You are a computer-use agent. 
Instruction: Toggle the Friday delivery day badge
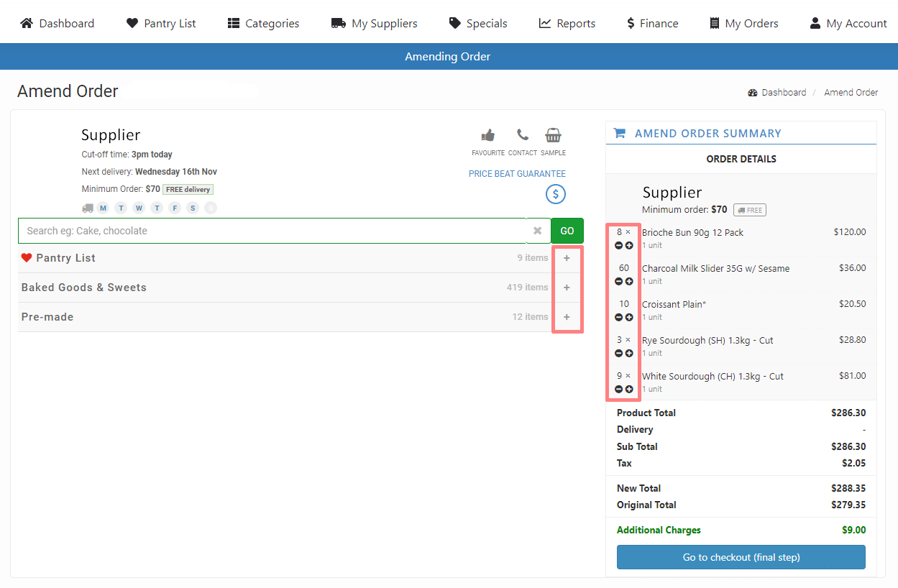click(x=174, y=208)
